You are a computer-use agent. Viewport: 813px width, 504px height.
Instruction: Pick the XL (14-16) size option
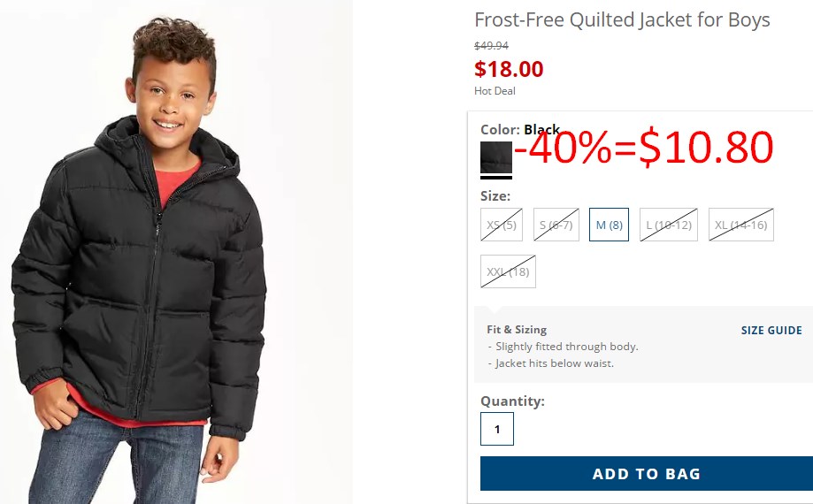pyautogui.click(x=741, y=225)
